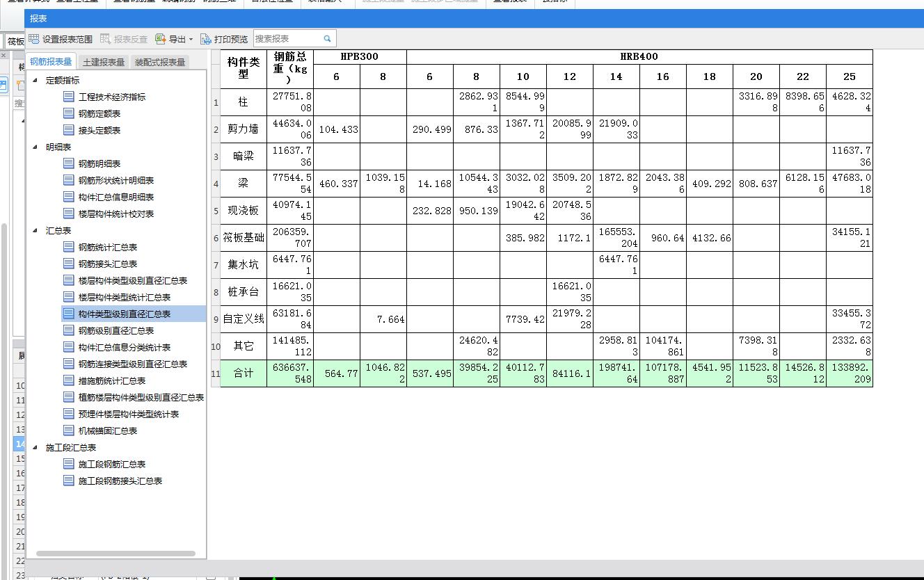Image resolution: width=924 pixels, height=580 pixels.
Task: Click the HPB300 header cell
Action: click(360, 57)
